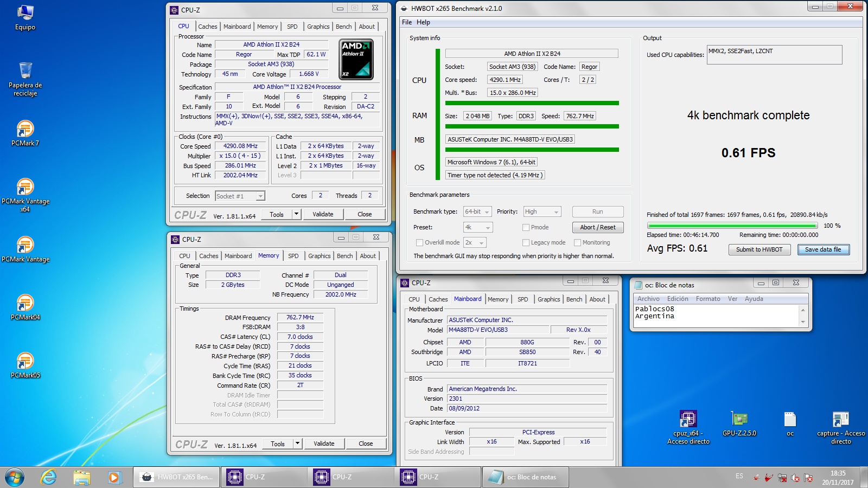Image resolution: width=868 pixels, height=488 pixels.
Task: Click Save data file button
Action: [823, 249]
